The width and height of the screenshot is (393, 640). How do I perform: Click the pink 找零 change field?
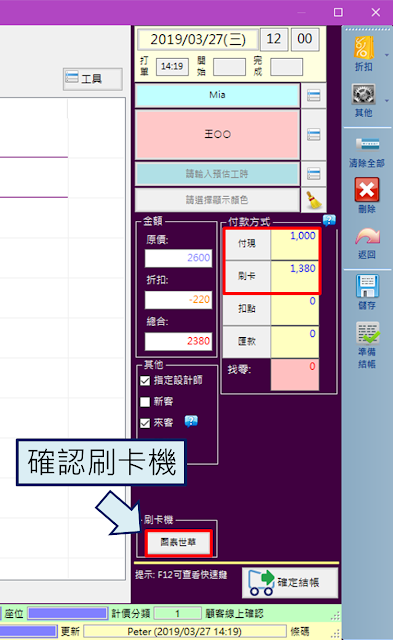pyautogui.click(x=294, y=374)
